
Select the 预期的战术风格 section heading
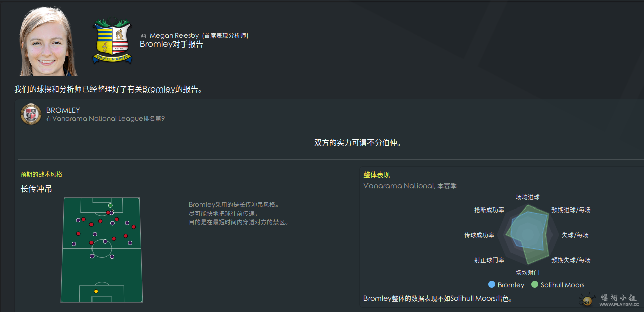41,174
